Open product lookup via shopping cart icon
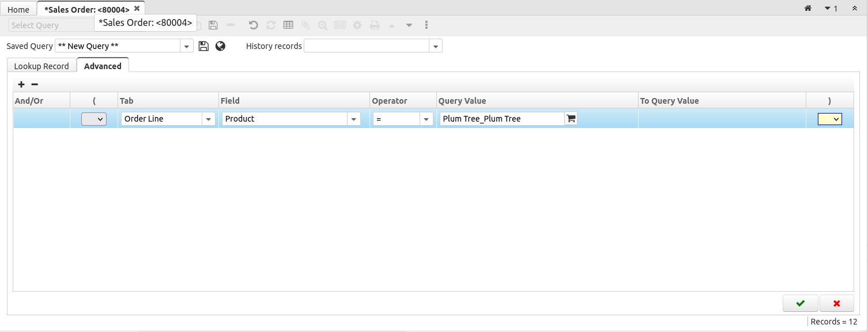This screenshot has height=332, width=868. point(571,119)
